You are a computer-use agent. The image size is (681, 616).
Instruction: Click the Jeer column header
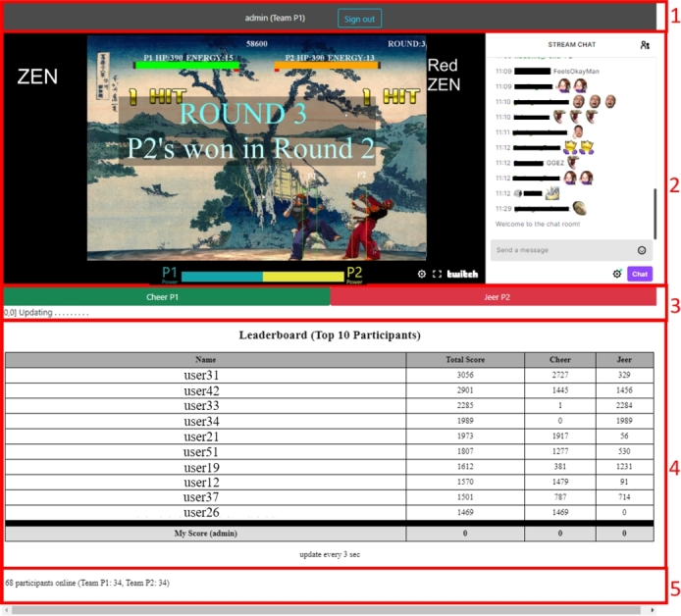624,359
